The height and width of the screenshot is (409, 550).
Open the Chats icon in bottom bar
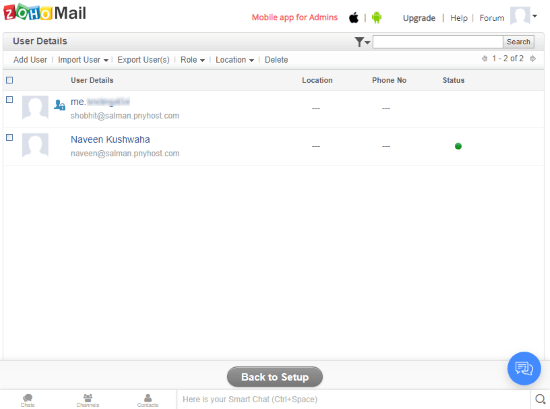click(x=27, y=400)
